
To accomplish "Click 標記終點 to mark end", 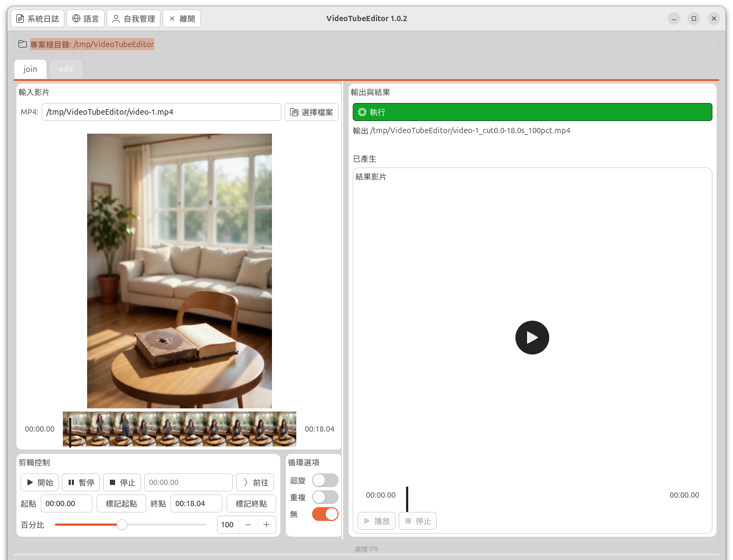I will [x=251, y=503].
